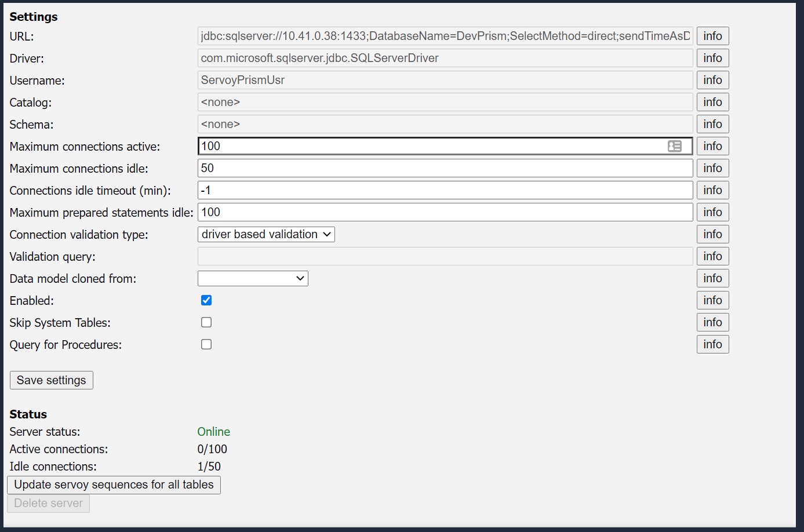Open info for the Username setting
The image size is (804, 532).
(x=712, y=80)
